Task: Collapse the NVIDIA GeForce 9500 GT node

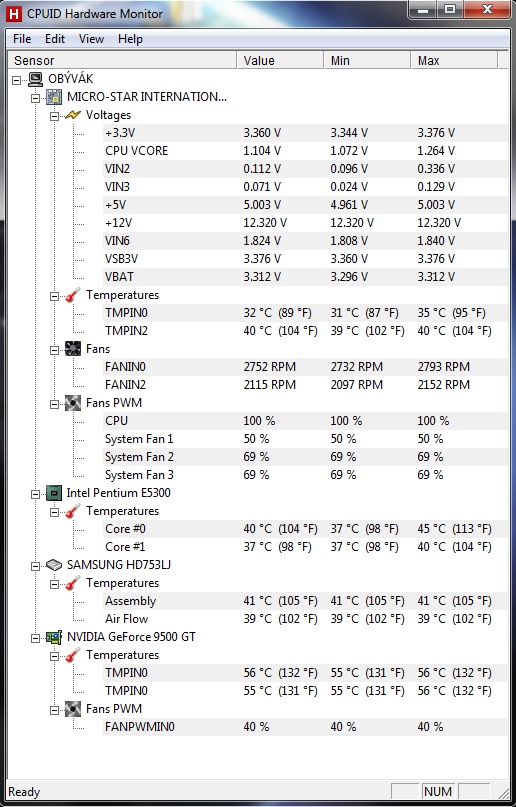Action: pos(35,638)
